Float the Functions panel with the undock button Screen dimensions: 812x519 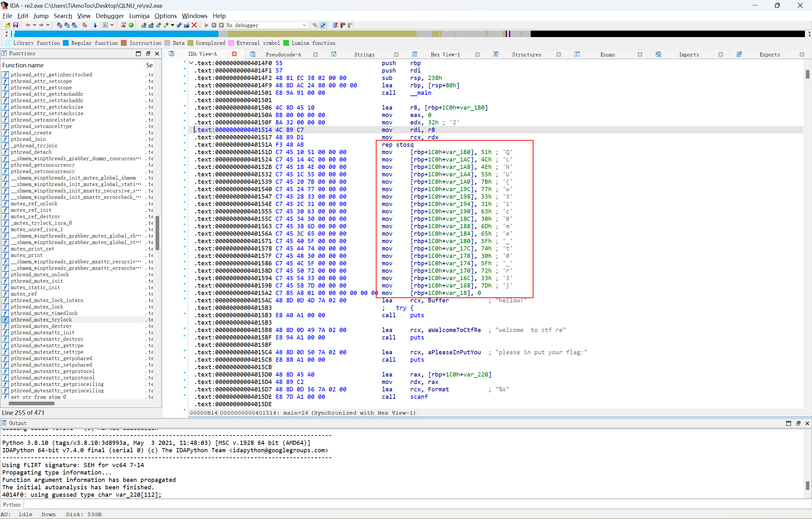[148, 54]
